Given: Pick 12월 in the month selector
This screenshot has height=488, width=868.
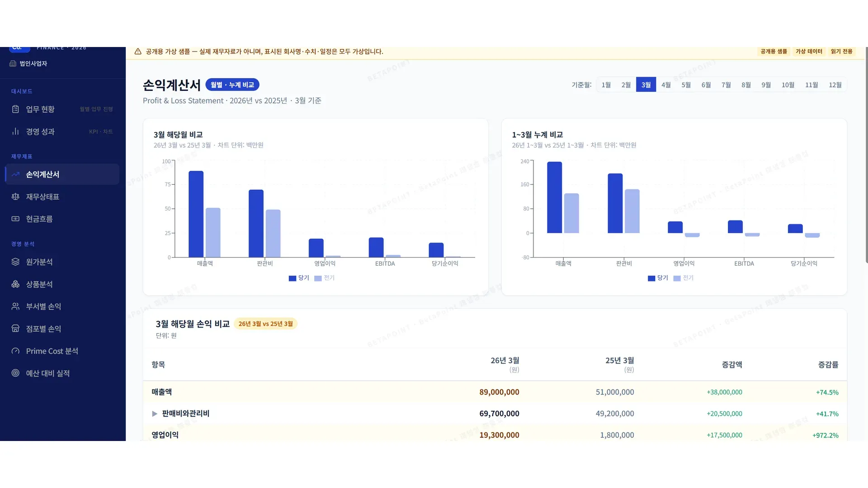Looking at the screenshot, I should [835, 85].
